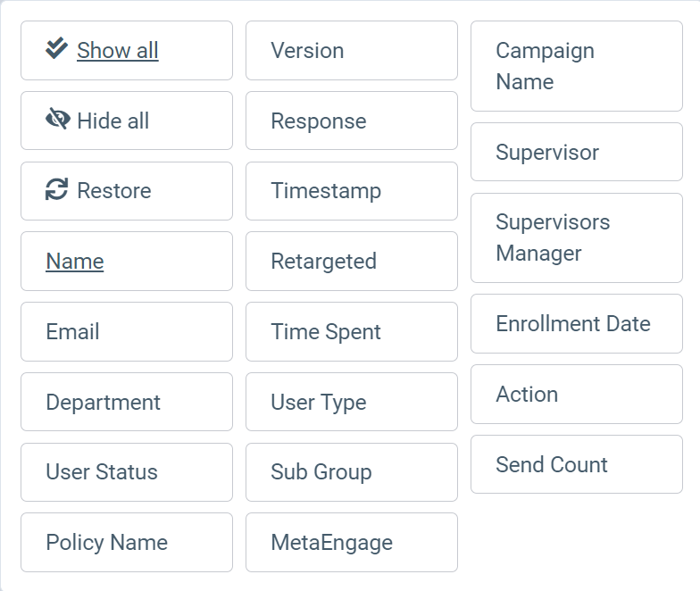Toggle the Policy Name column

127,543
